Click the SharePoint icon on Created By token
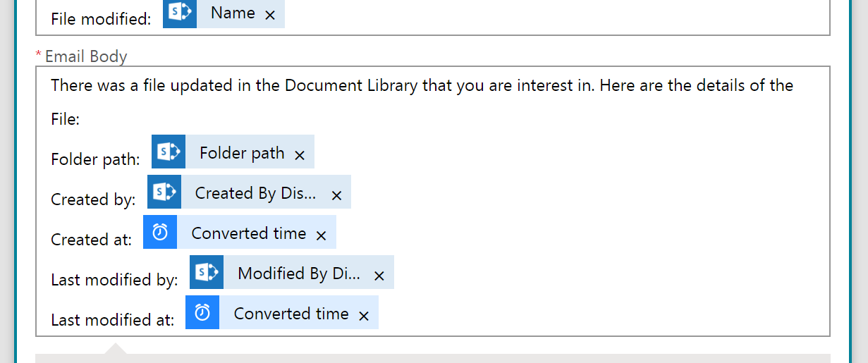The height and width of the screenshot is (363, 868). tap(164, 192)
